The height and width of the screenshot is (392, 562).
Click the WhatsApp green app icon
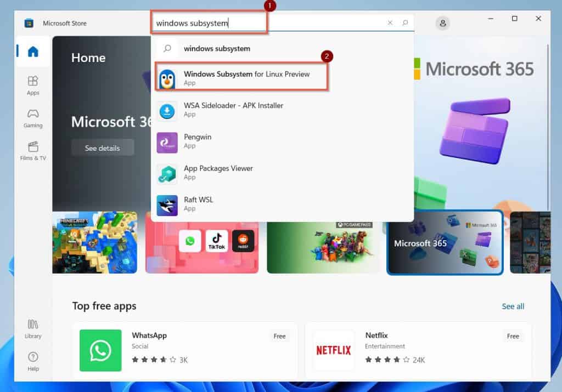pos(100,350)
